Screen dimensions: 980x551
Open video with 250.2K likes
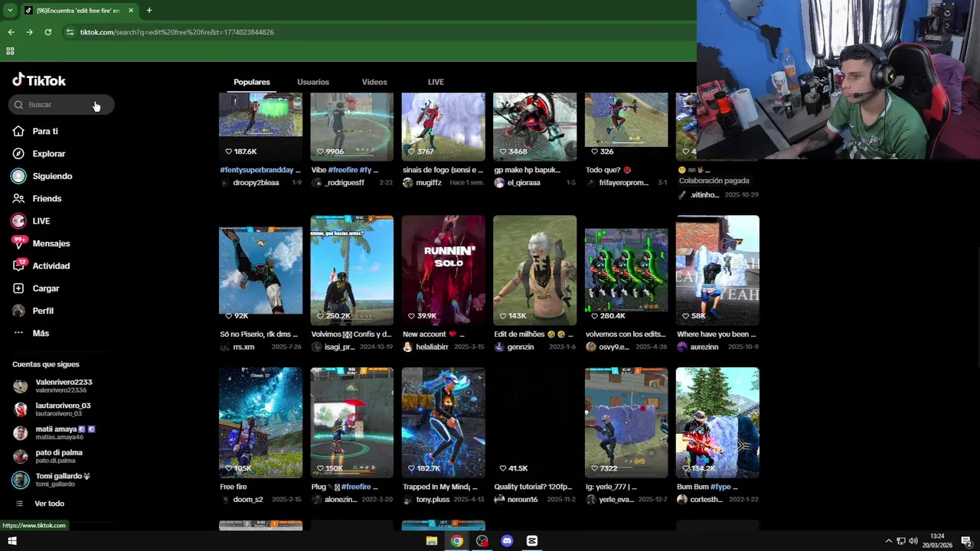(x=351, y=270)
